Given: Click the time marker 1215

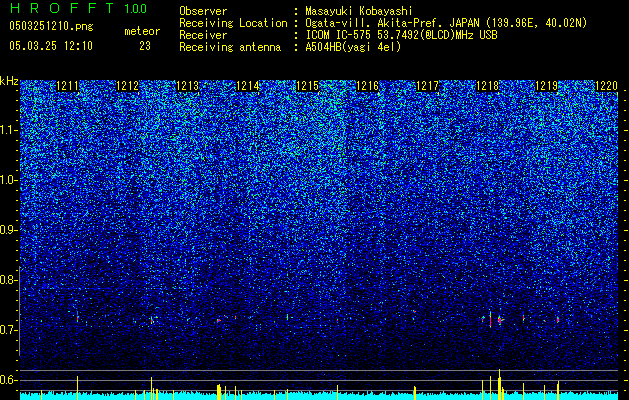Looking at the screenshot, I should click(307, 86).
